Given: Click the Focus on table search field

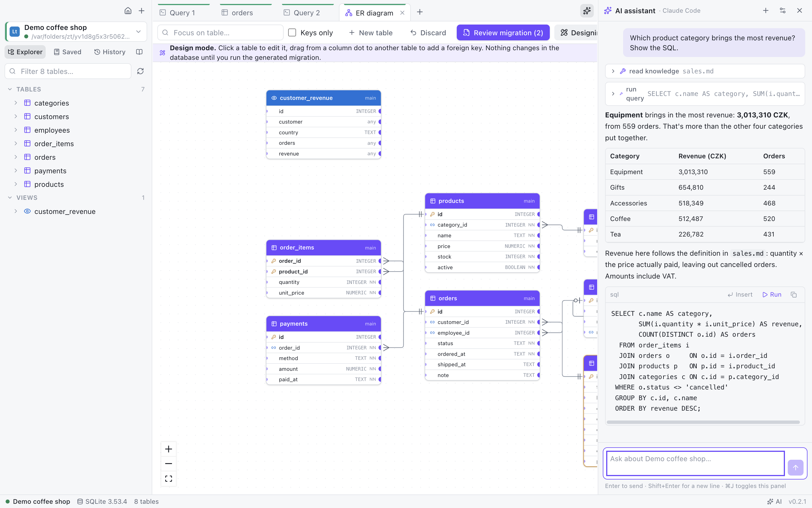Looking at the screenshot, I should point(220,32).
